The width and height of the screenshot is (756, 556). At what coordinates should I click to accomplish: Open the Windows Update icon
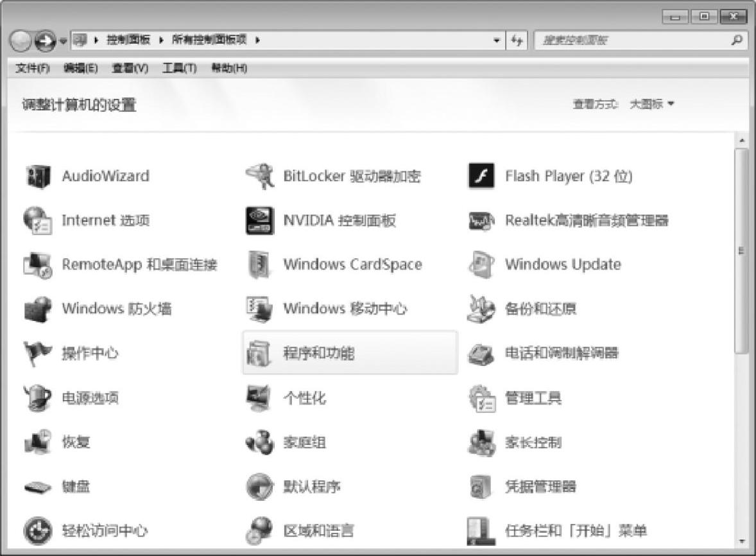click(481, 265)
